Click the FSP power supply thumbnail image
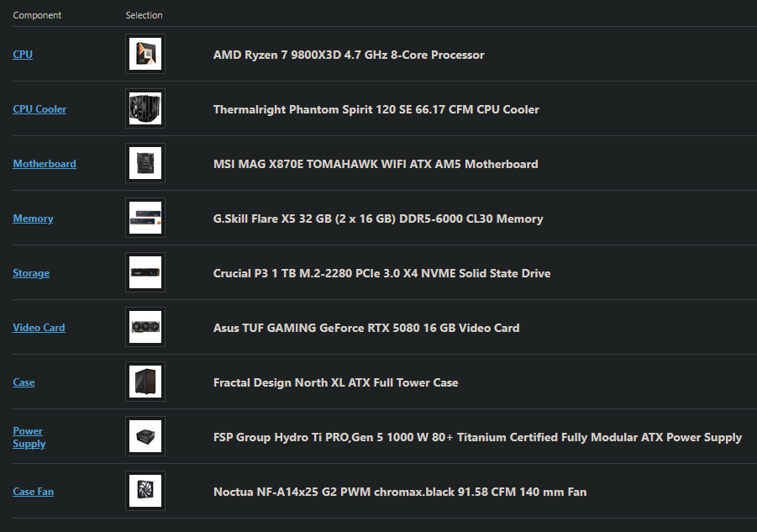 point(145,435)
